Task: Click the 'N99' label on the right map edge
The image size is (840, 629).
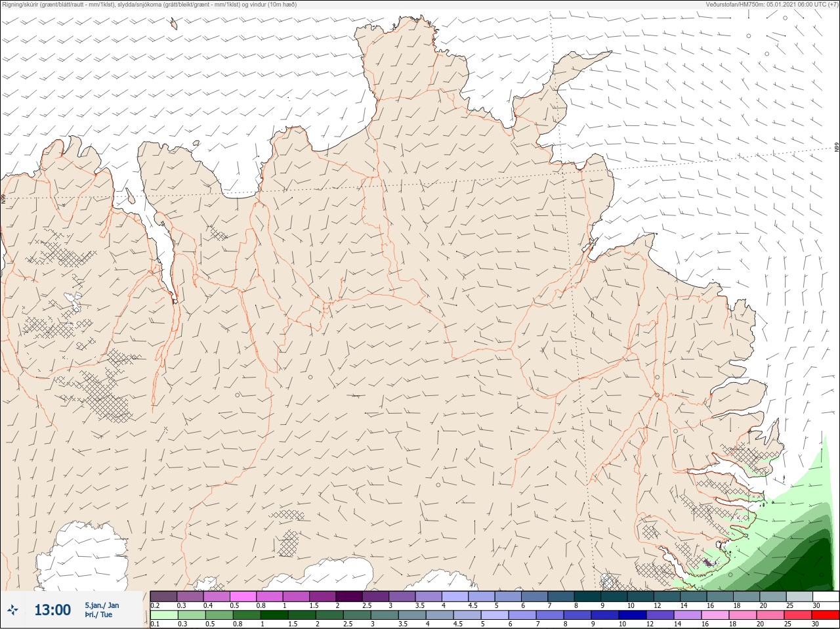Action: (837, 148)
